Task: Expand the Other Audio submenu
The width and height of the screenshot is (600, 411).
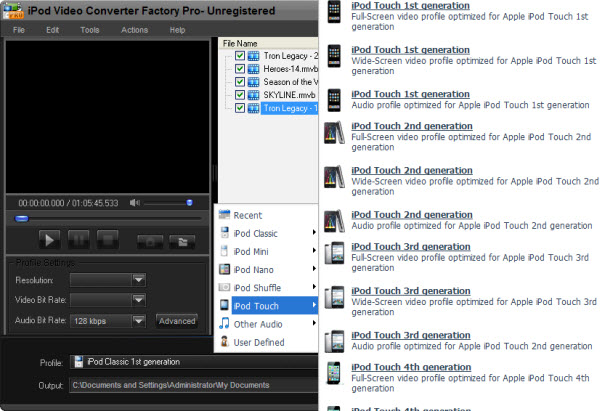Action: click(266, 324)
